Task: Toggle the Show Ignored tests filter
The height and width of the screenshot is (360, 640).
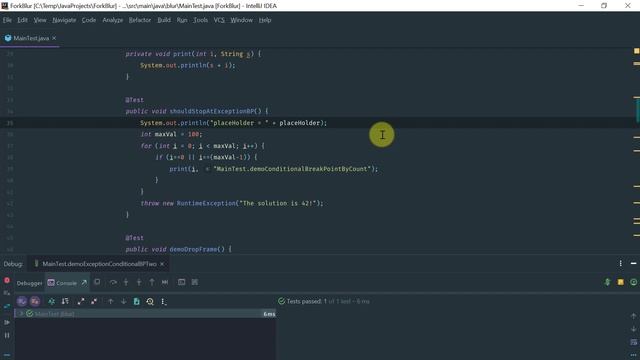Action: pos(35,301)
